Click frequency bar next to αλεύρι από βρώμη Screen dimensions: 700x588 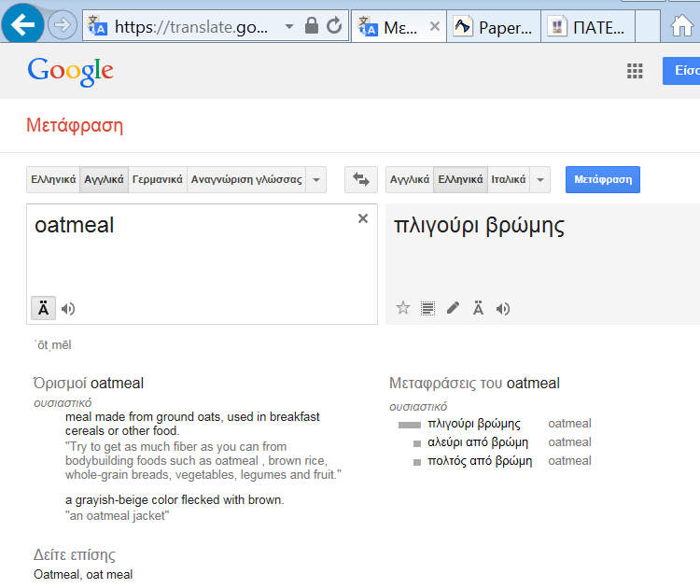click(417, 443)
